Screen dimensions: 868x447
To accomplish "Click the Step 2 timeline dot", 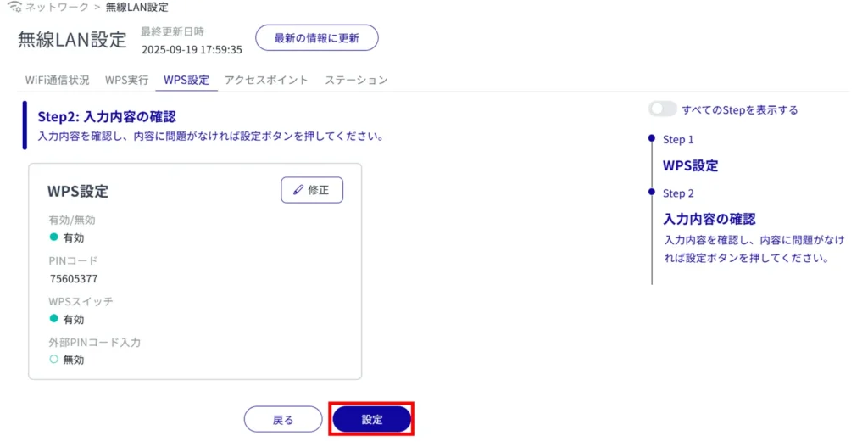I will [651, 193].
